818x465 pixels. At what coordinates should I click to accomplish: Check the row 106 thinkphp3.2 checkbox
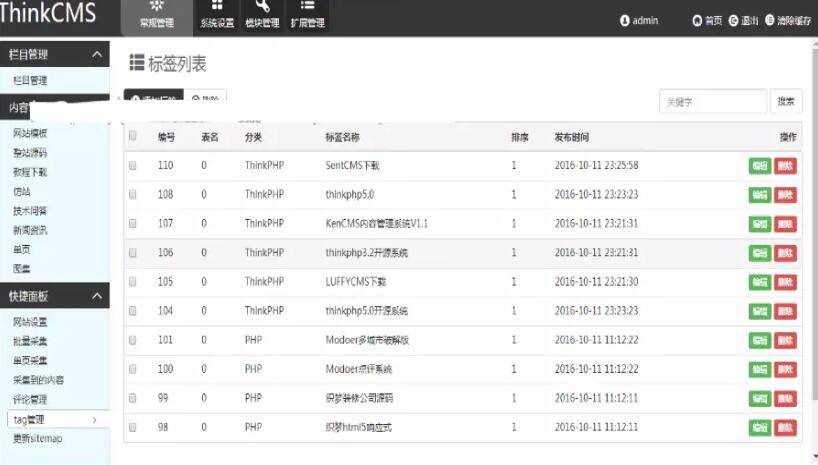[133, 253]
